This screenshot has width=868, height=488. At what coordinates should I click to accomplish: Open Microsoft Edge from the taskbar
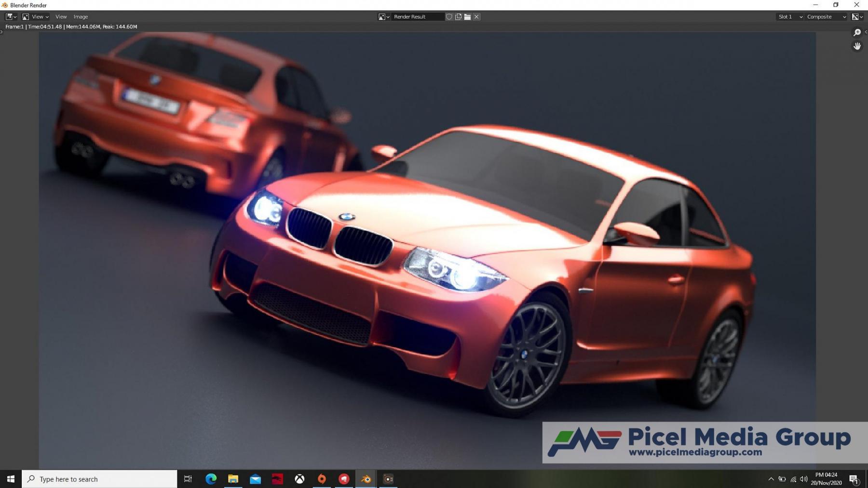pos(211,479)
